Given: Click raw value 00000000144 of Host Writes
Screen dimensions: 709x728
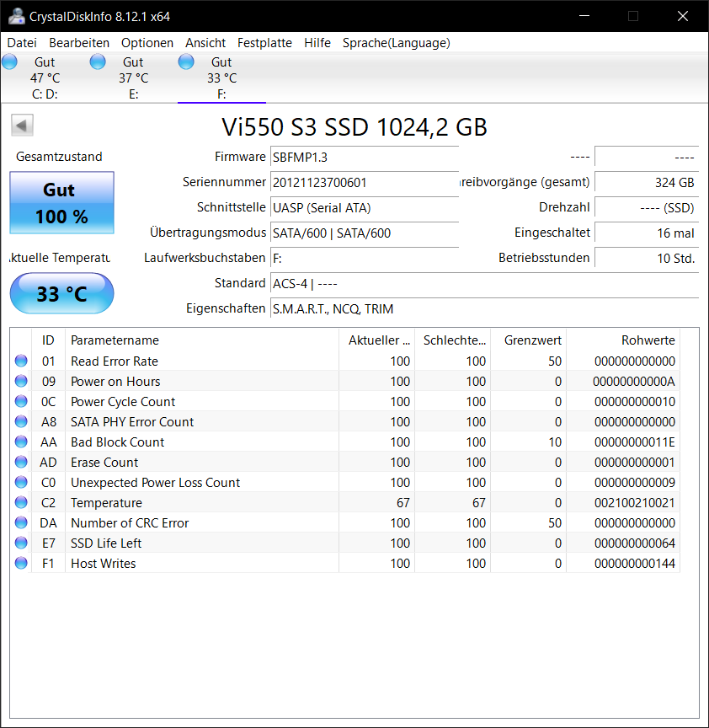Looking at the screenshot, I should tap(634, 564).
